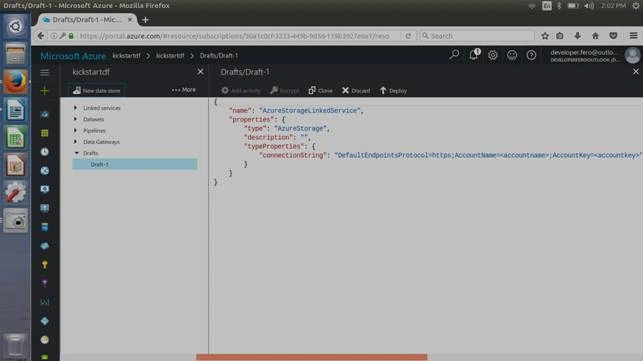Collapse the Drafts tree node
The width and height of the screenshot is (643, 361).
pos(76,153)
